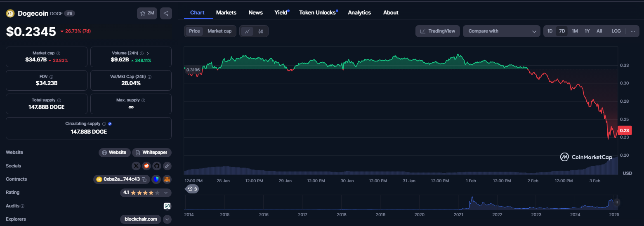Set chart range to All
644x226 pixels.
tap(599, 31)
